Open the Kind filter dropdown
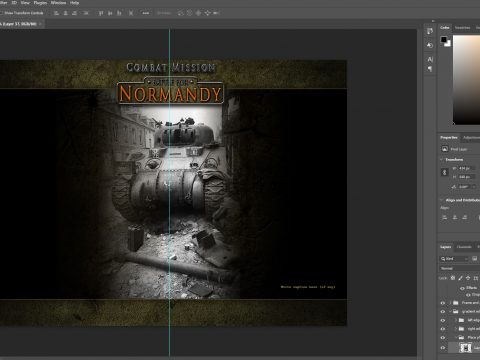 point(454,259)
